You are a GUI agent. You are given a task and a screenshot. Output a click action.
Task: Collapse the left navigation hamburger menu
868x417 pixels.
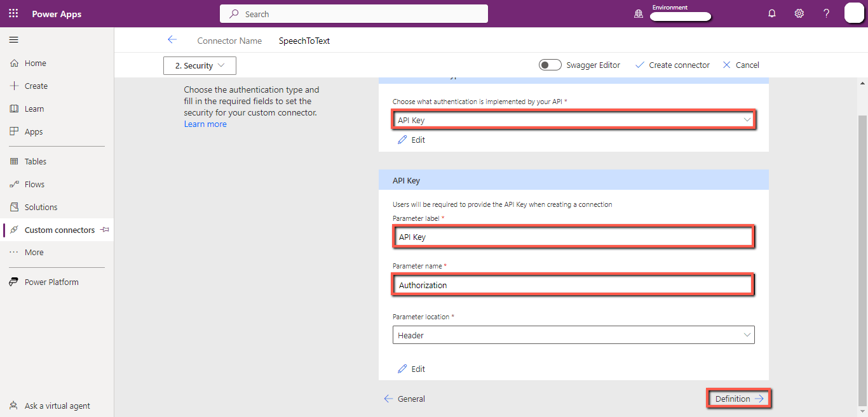click(14, 40)
